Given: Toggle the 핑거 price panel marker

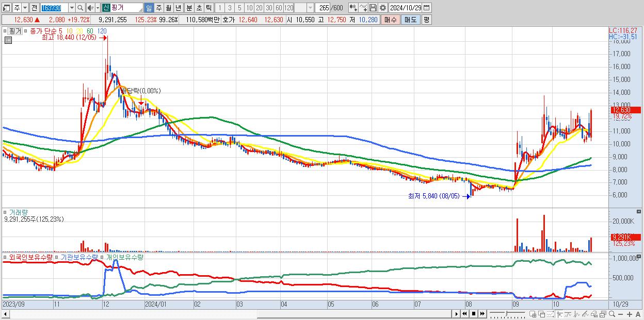Looking at the screenshot, I should 5,30.
